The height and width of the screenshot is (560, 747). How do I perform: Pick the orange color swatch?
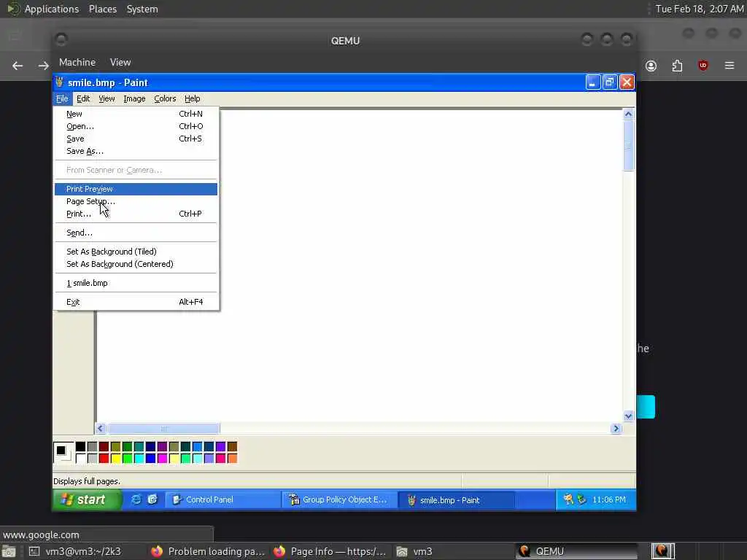coord(233,459)
